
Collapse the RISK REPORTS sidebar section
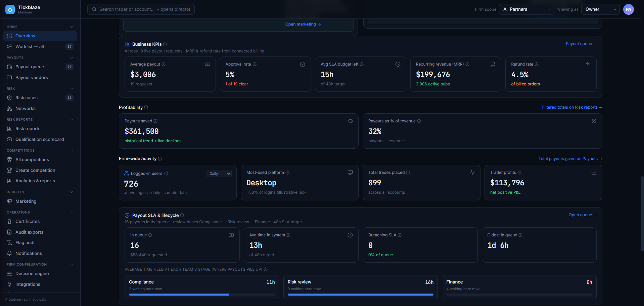(x=71, y=120)
